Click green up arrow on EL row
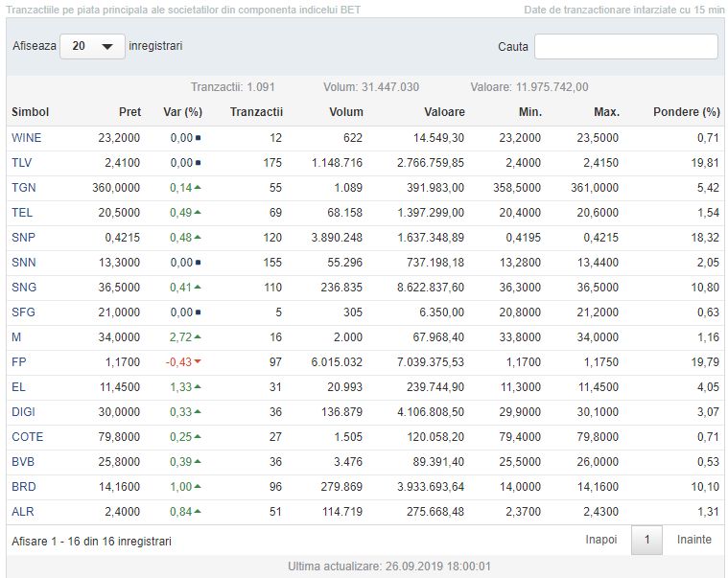 click(198, 387)
